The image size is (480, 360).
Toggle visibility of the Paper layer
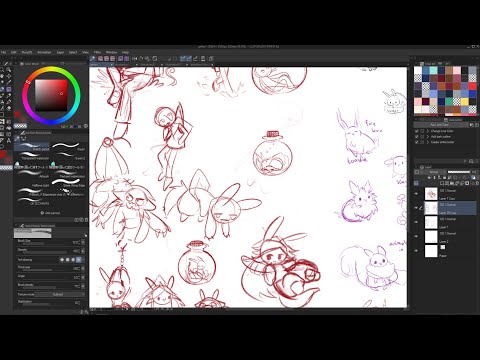(x=416, y=251)
